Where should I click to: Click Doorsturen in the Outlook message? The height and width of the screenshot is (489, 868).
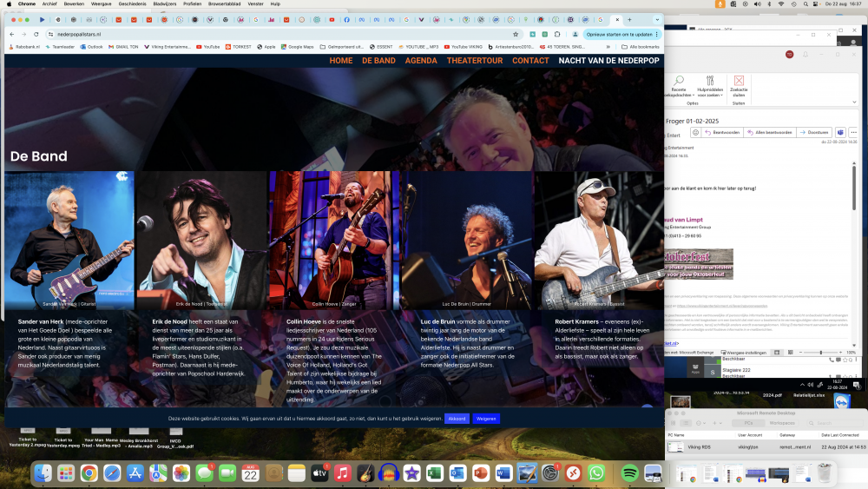pyautogui.click(x=814, y=133)
